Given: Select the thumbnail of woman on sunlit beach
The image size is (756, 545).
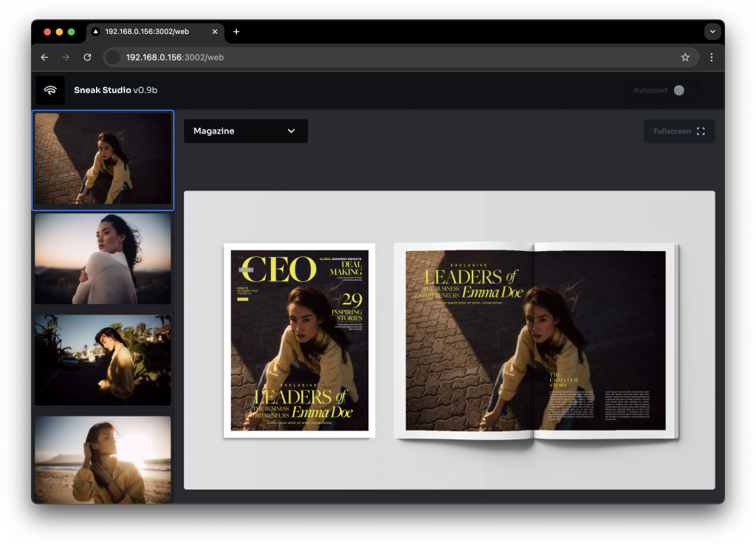Looking at the screenshot, I should click(103, 458).
